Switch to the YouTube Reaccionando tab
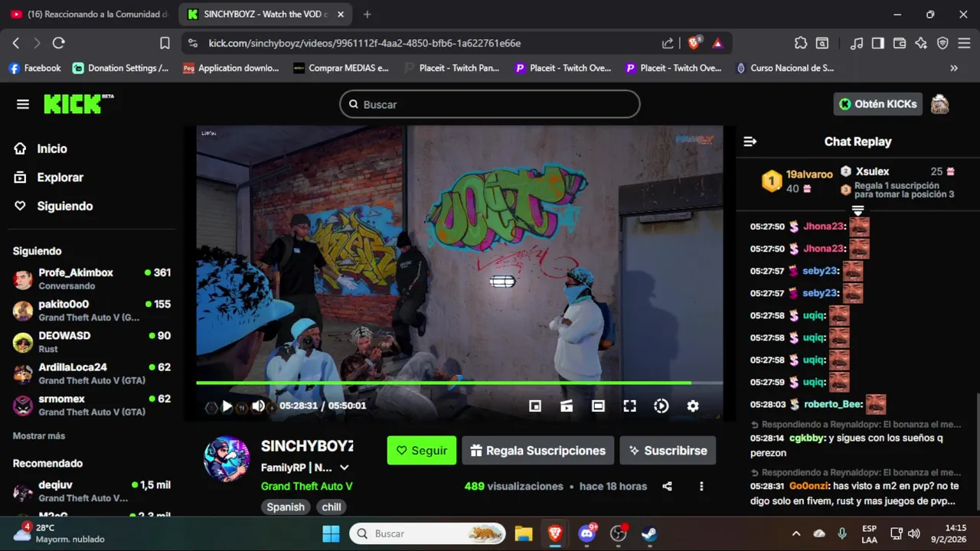Image resolution: width=980 pixels, height=551 pixels. pos(89,15)
